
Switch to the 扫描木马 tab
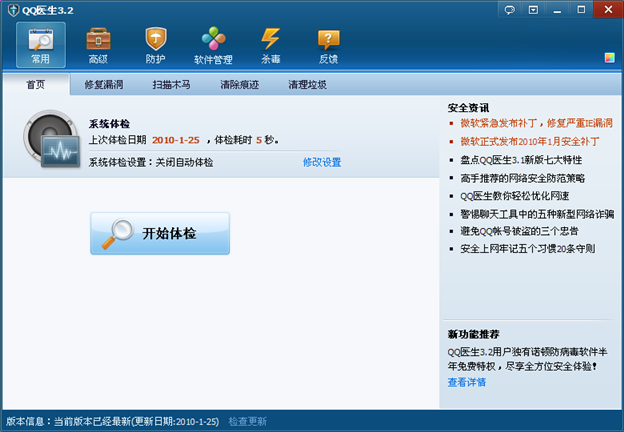172,84
